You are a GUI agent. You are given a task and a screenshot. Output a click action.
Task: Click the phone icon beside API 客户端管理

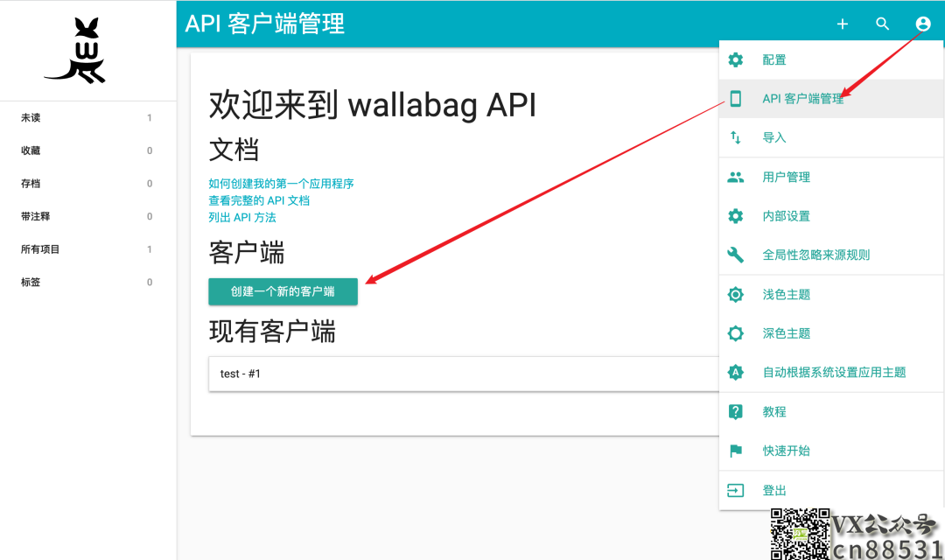[735, 98]
